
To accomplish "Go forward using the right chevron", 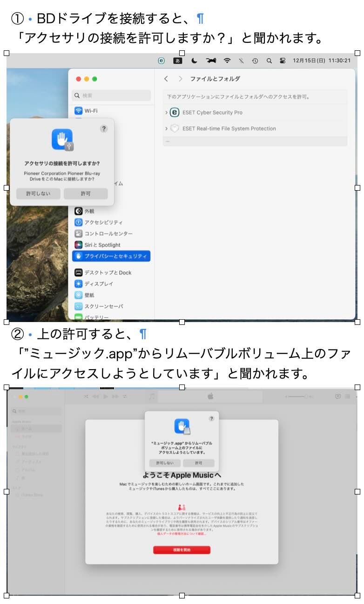I will pyautogui.click(x=180, y=79).
